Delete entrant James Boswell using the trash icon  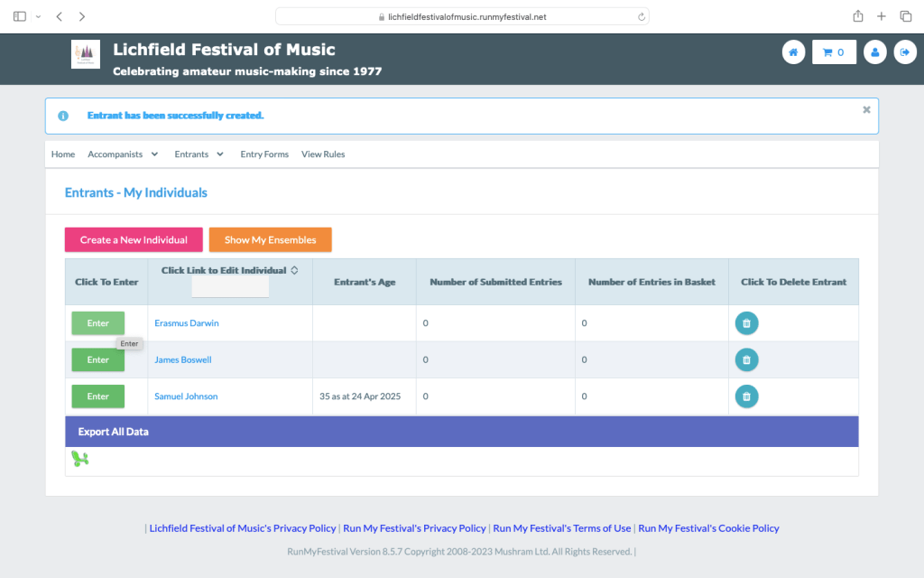coord(746,359)
